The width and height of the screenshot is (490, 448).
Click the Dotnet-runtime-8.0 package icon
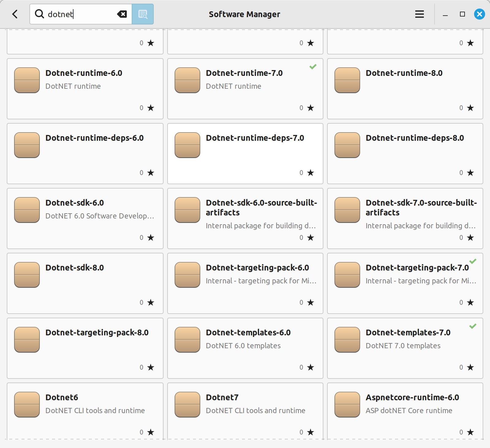pyautogui.click(x=347, y=80)
